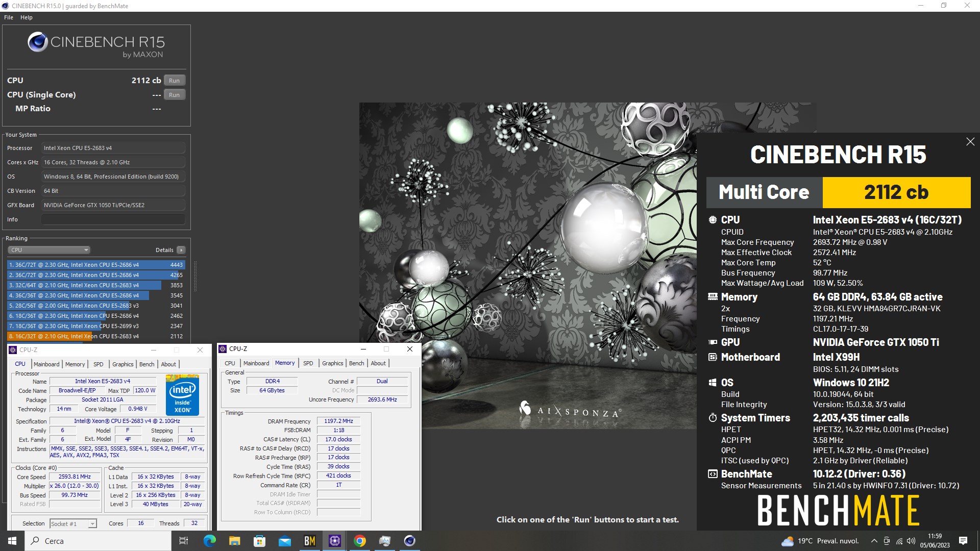Click the Core Speed value 2593.81 MHz
The width and height of the screenshot is (980, 551).
coord(75,477)
